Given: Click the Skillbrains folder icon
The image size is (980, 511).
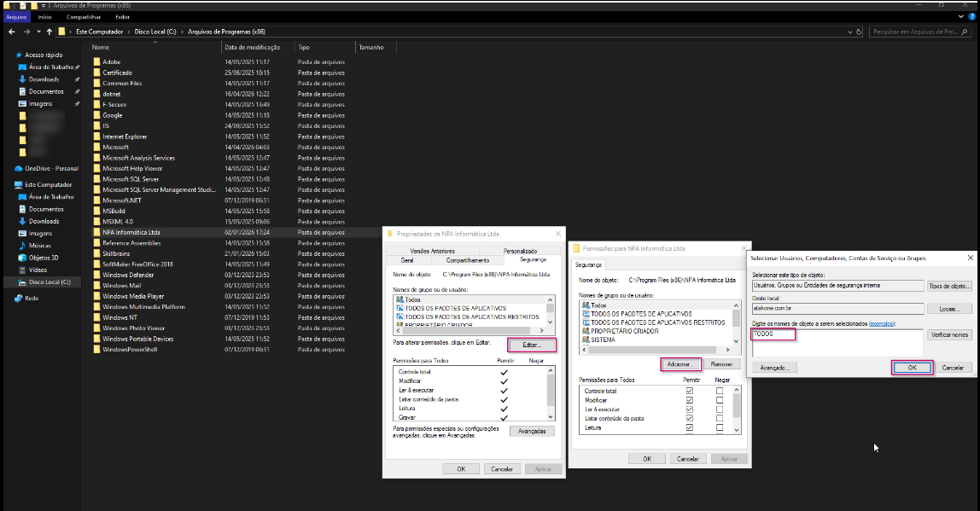Looking at the screenshot, I should click(x=96, y=253).
